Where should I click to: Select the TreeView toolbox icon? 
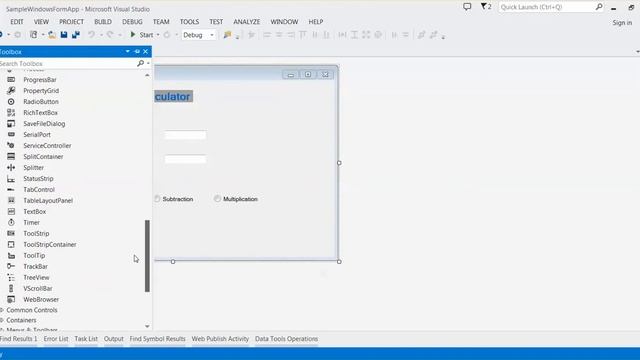tap(11, 278)
